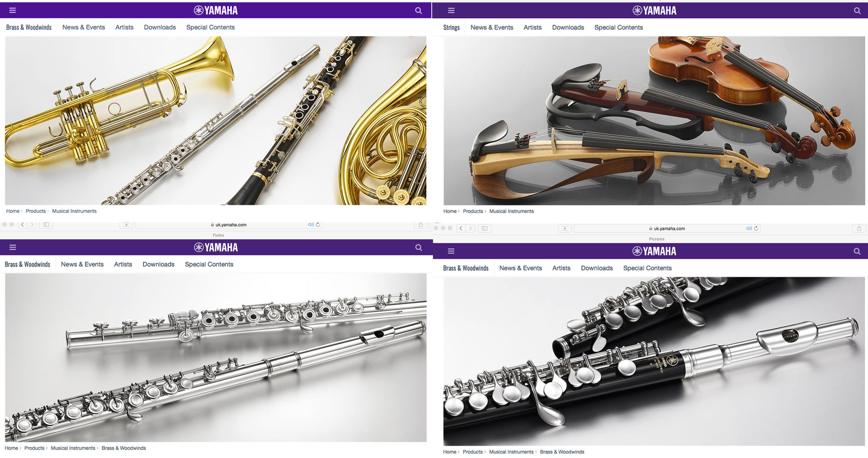Click the search icon on the Strings page
This screenshot has height=458, width=868.
click(x=857, y=11)
